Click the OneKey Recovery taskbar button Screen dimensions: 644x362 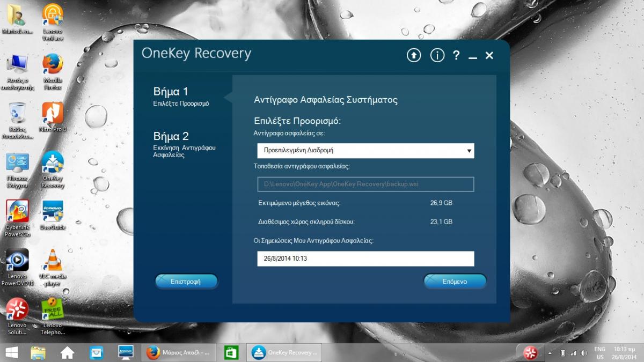[x=284, y=352]
